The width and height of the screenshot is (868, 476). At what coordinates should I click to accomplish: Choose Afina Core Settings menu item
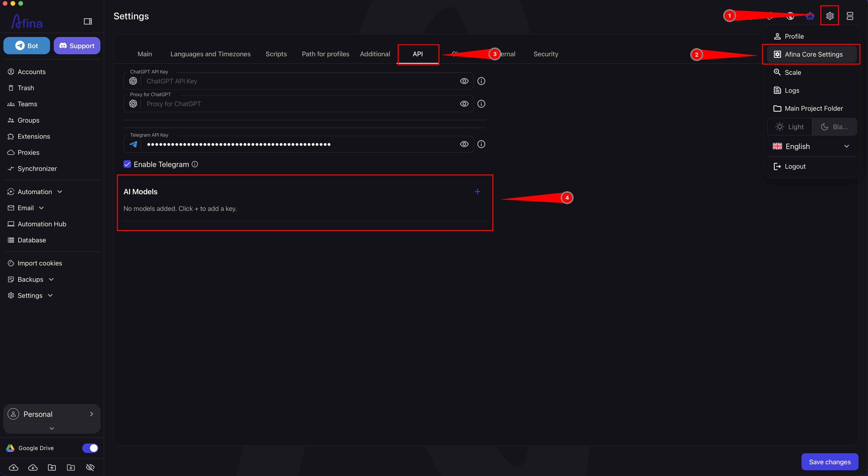(x=811, y=54)
